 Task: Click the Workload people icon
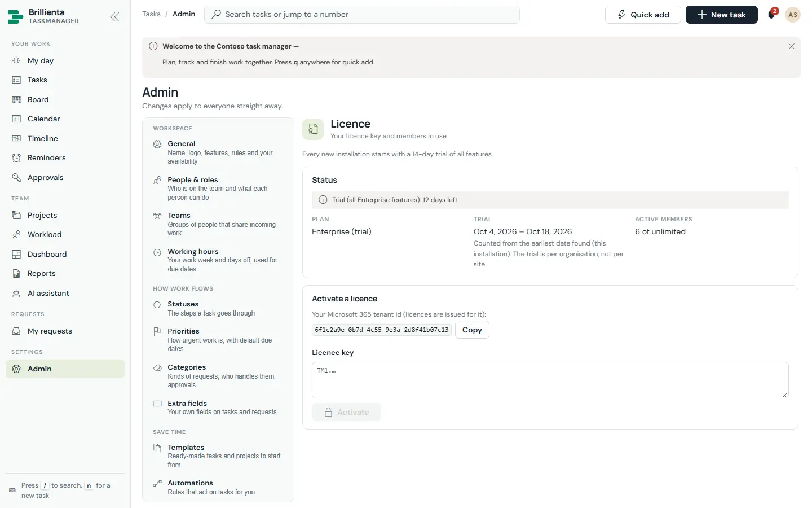click(x=16, y=234)
